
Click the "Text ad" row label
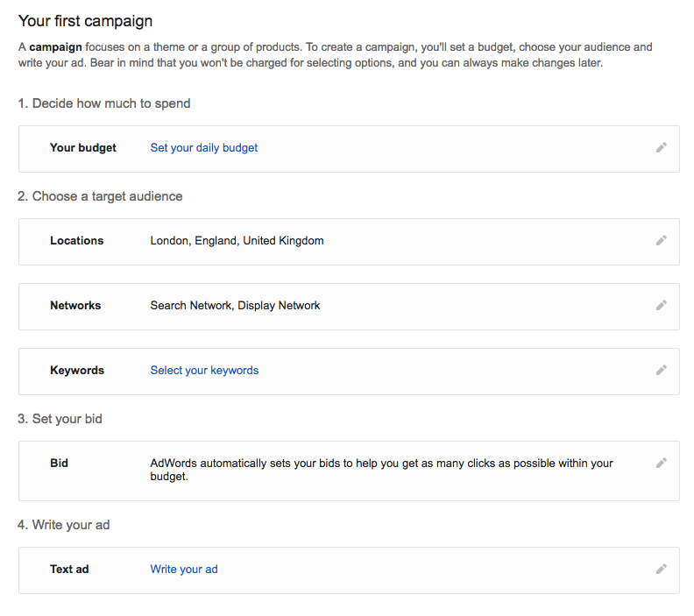click(x=69, y=570)
